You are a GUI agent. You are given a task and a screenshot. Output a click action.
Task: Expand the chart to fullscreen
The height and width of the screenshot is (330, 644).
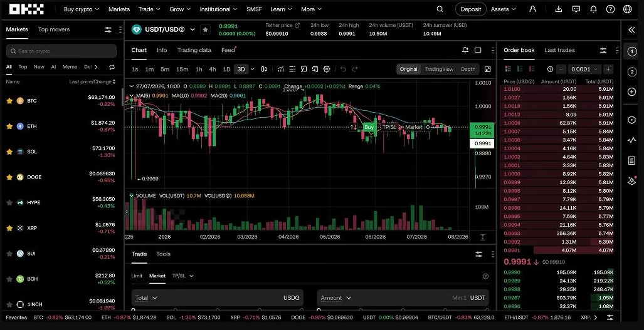tap(487, 70)
